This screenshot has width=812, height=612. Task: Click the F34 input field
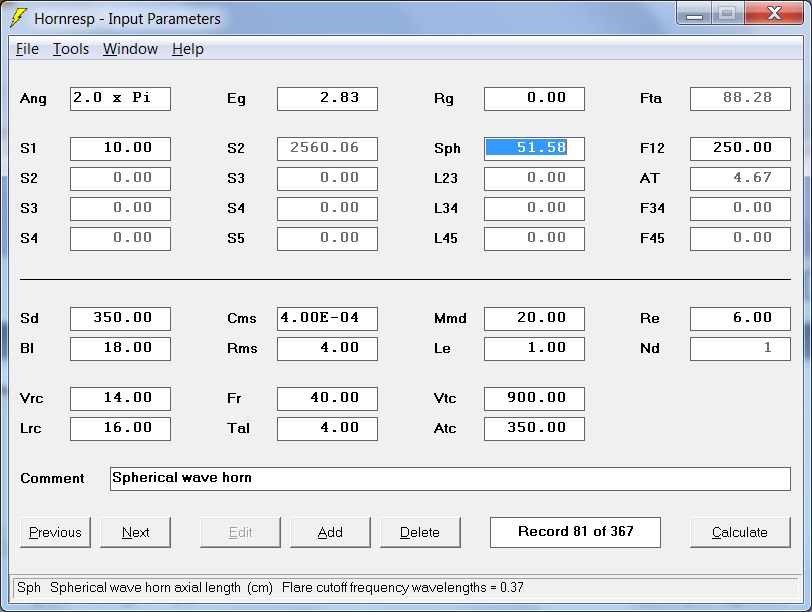741,209
